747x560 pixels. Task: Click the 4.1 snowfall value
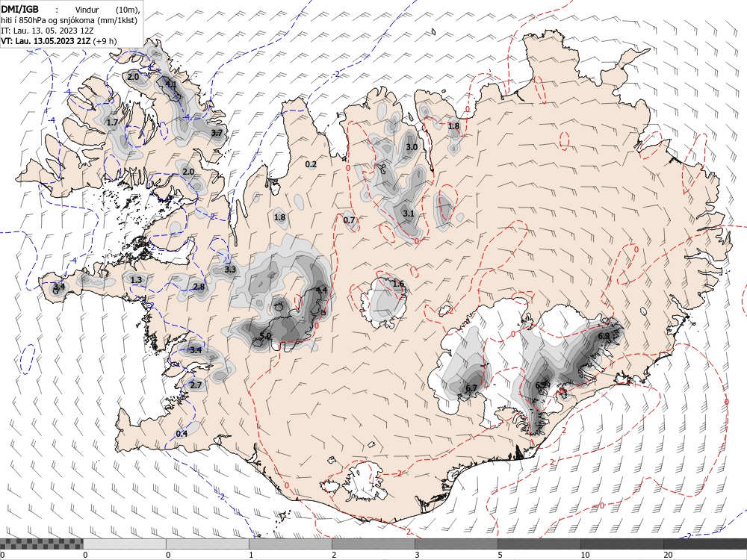tap(170, 84)
